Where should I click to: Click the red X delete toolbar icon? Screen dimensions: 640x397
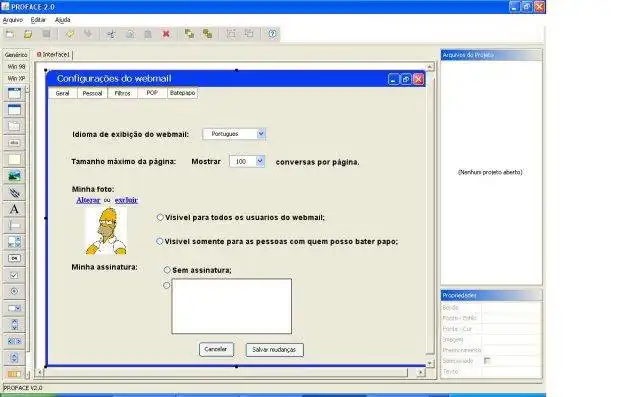point(166,34)
